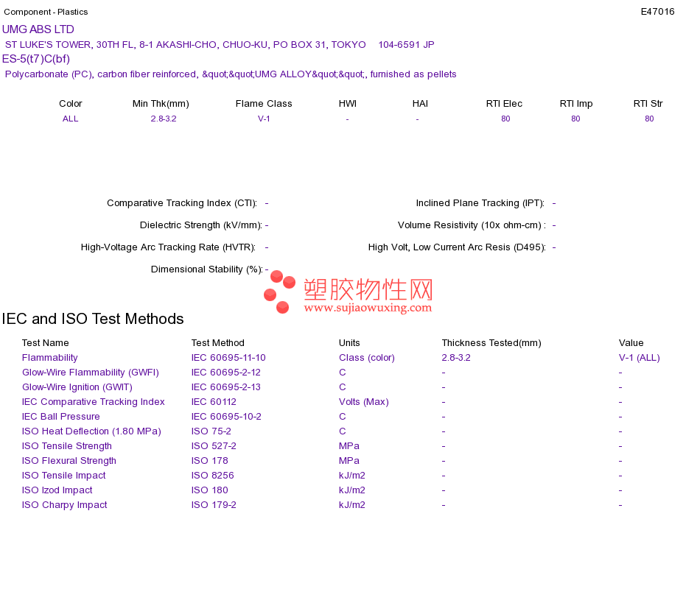Click the ISO 8256 test method
This screenshot has width=700, height=589.
pyautogui.click(x=212, y=475)
